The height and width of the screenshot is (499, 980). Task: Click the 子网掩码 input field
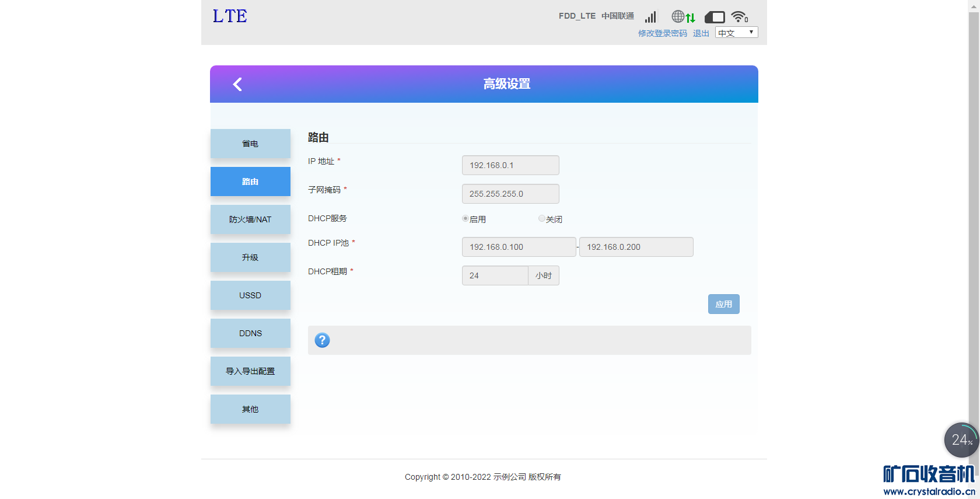[x=510, y=194]
